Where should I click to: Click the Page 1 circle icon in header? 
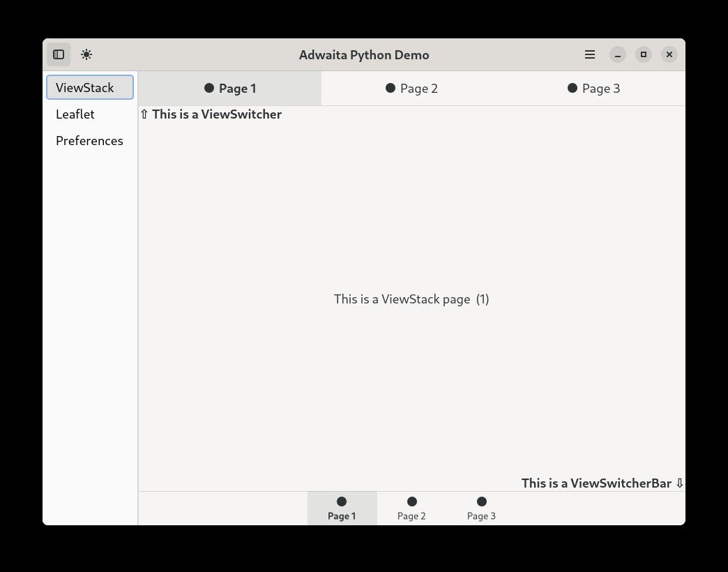208,88
